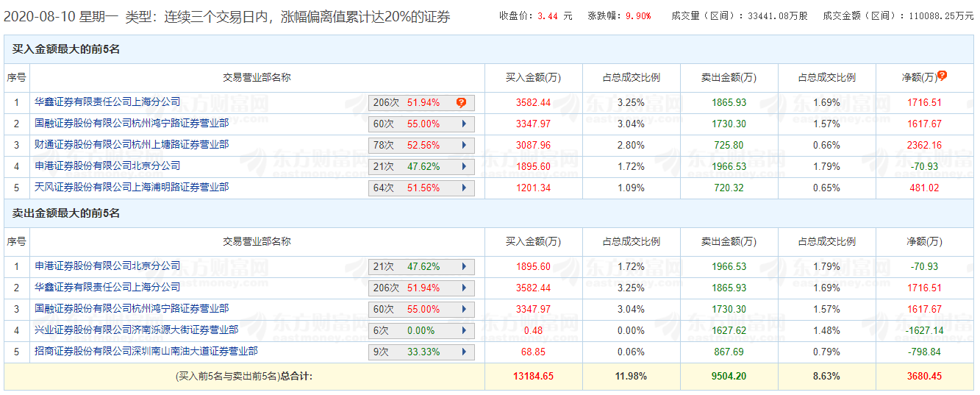Expand the 申港证券 21次 arrow in the sell table
The height and width of the screenshot is (395, 980).
464,267
